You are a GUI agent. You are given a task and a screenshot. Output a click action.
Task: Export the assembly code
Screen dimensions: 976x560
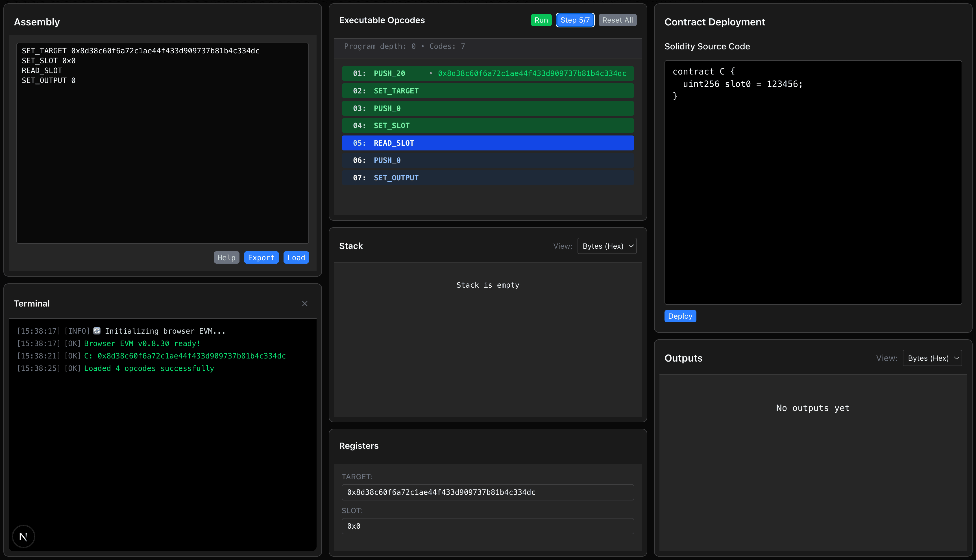point(261,258)
